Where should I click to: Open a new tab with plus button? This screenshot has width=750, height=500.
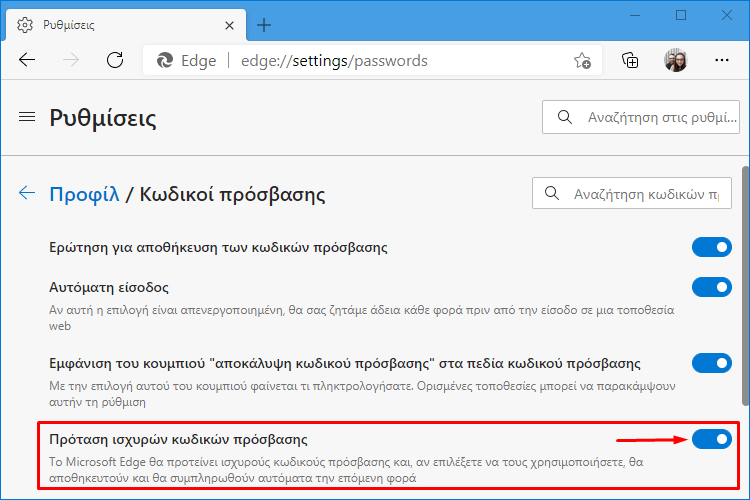pyautogui.click(x=264, y=25)
